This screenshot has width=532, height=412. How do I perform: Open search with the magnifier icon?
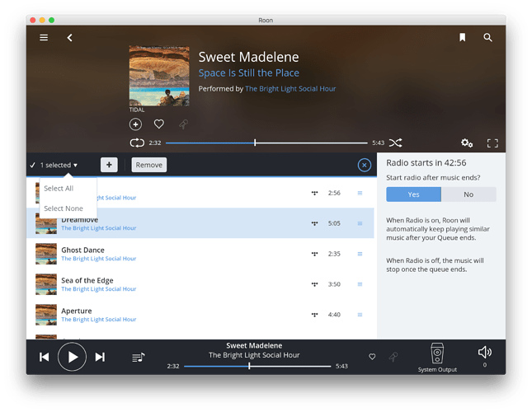tap(487, 38)
